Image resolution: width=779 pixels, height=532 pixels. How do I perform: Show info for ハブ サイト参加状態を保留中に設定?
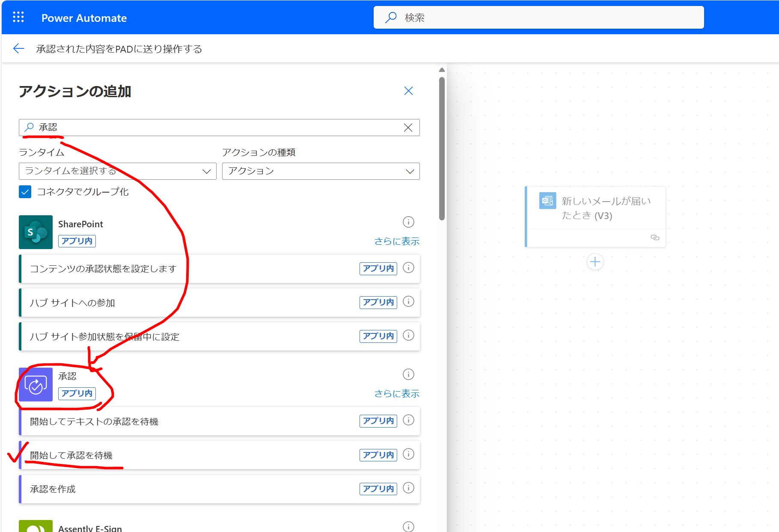(409, 336)
